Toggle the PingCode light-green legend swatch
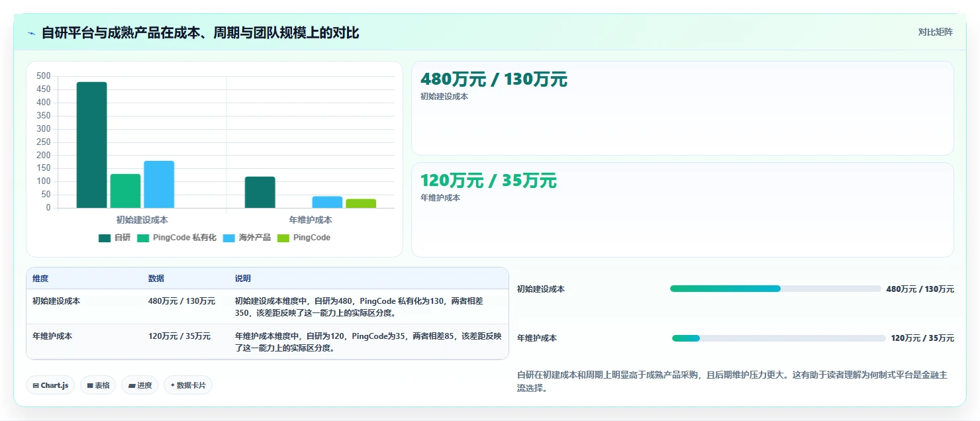 [x=283, y=238]
